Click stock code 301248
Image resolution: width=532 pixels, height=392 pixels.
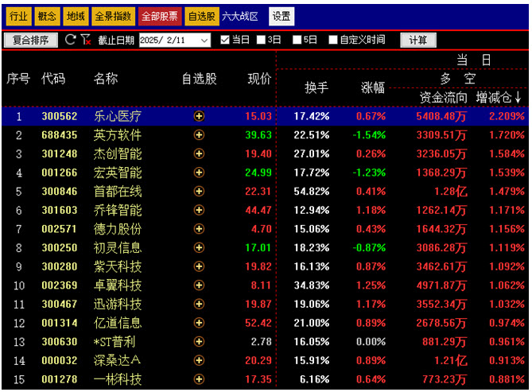(x=60, y=153)
